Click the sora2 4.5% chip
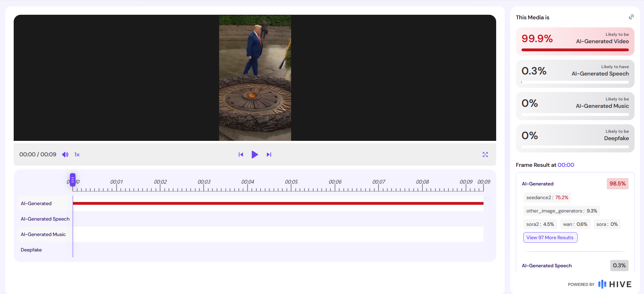This screenshot has width=644, height=294. [x=540, y=224]
